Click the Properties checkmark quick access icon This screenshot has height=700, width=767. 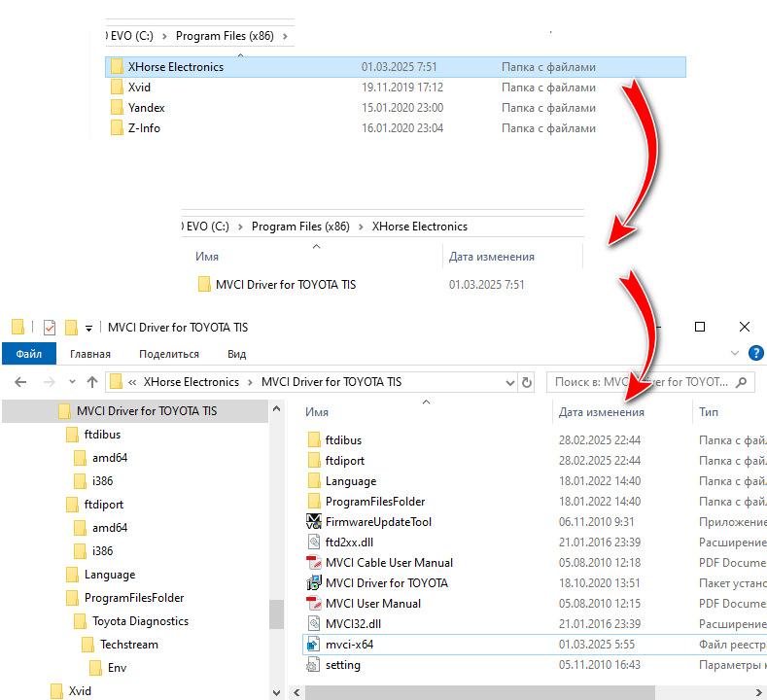click(50, 328)
